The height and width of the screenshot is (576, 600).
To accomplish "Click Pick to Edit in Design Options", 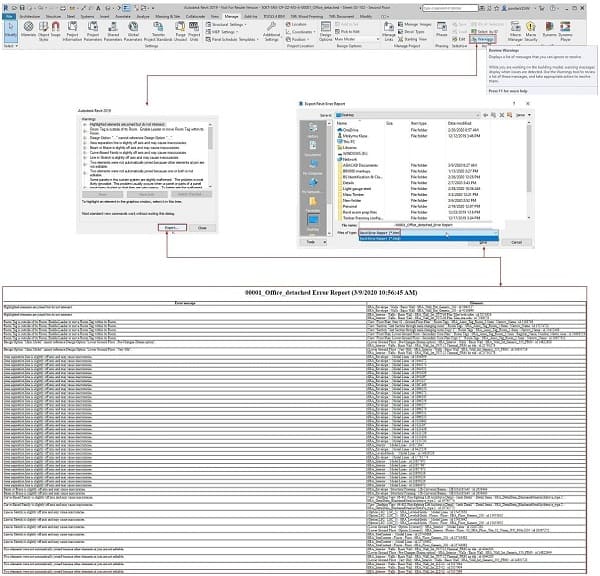I will [x=347, y=31].
